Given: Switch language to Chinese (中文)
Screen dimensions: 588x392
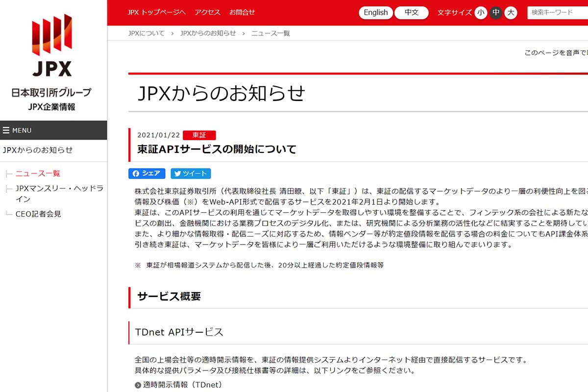Looking at the screenshot, I should tap(412, 13).
